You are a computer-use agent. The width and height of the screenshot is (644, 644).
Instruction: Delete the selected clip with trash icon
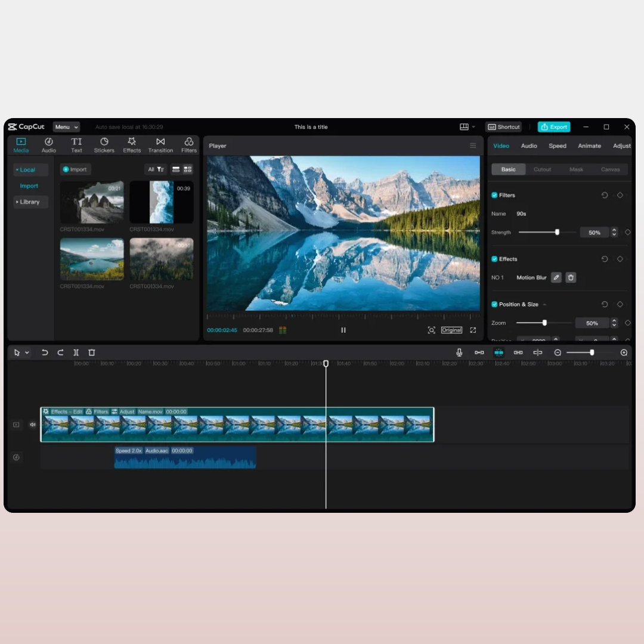point(92,352)
